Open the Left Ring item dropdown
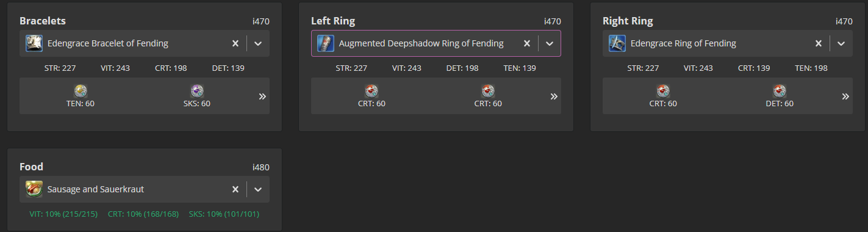Image resolution: width=868 pixels, height=232 pixels. [x=550, y=43]
